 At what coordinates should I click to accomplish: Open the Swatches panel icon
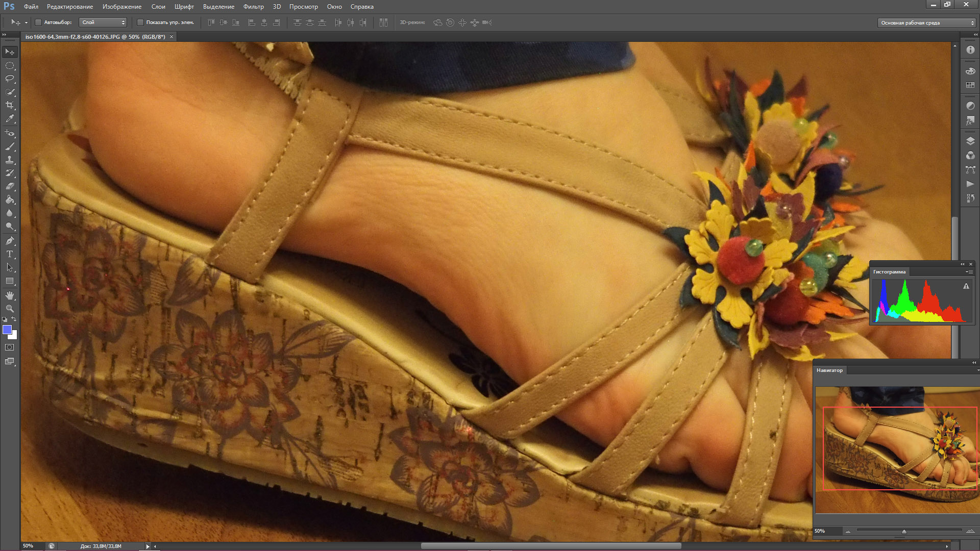pos(970,85)
